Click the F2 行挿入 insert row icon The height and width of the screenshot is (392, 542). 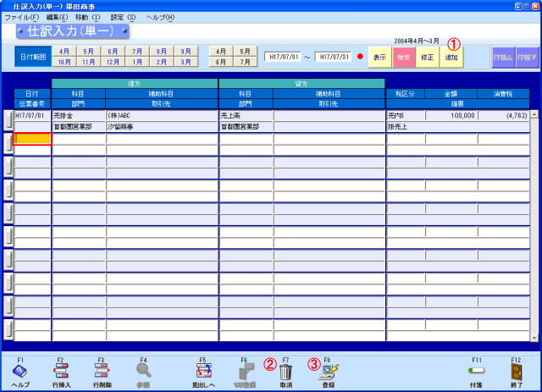point(61,372)
